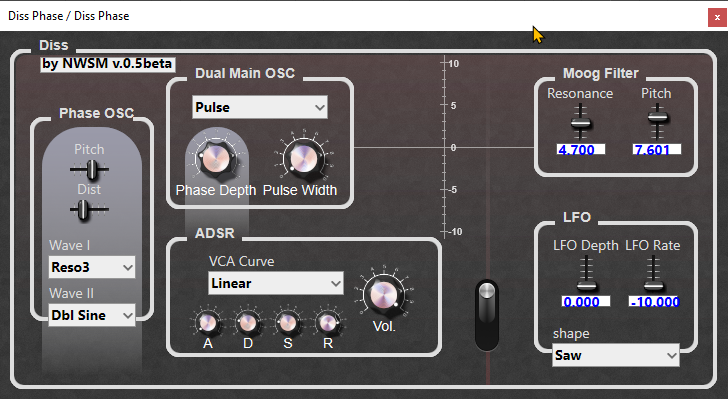Click the Phase OSC Dist slider handle
This screenshot has width=728, height=399.
coord(83,210)
